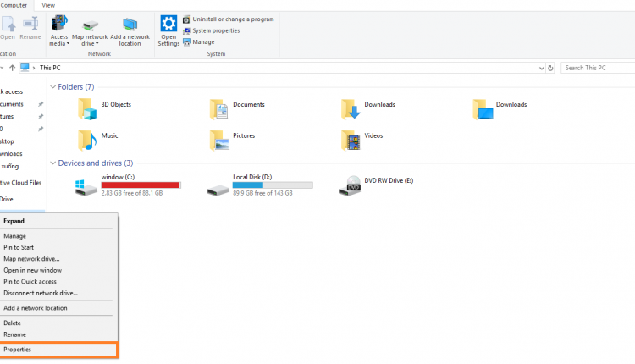This screenshot has width=635, height=364.
Task: Click the '2.83 GB free of 88.1 GB' text
Action: tap(132, 194)
